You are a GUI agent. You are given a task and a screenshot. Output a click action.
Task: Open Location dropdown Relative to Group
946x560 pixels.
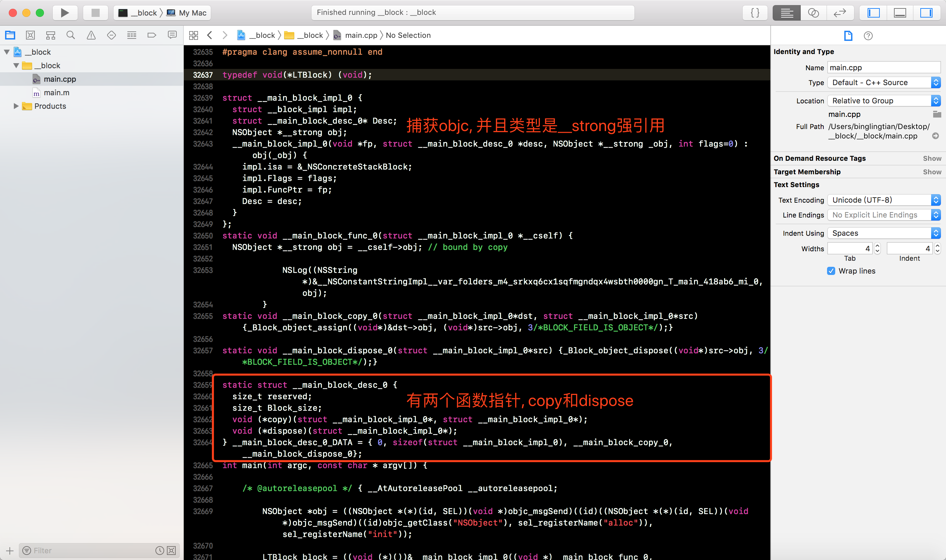[x=884, y=100]
